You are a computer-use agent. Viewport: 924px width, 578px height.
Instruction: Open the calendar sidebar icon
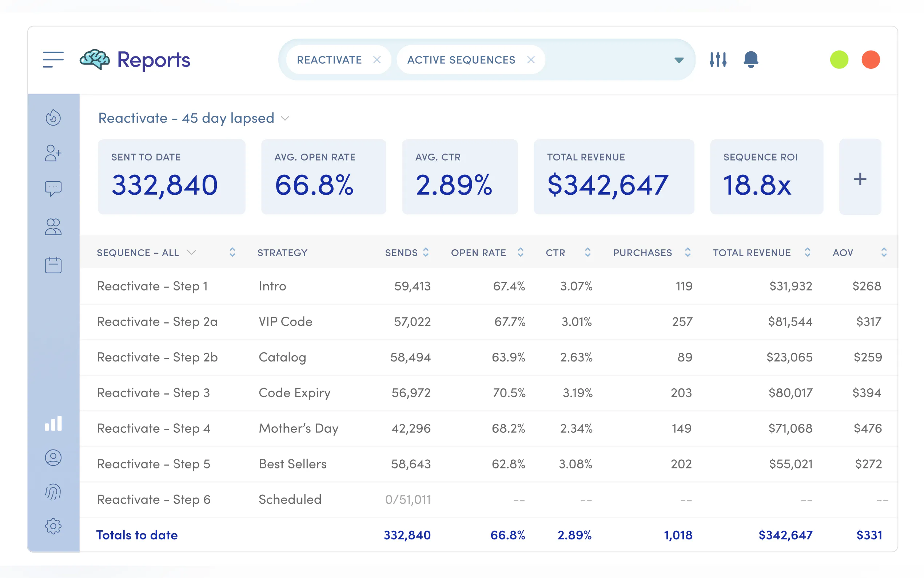(53, 265)
